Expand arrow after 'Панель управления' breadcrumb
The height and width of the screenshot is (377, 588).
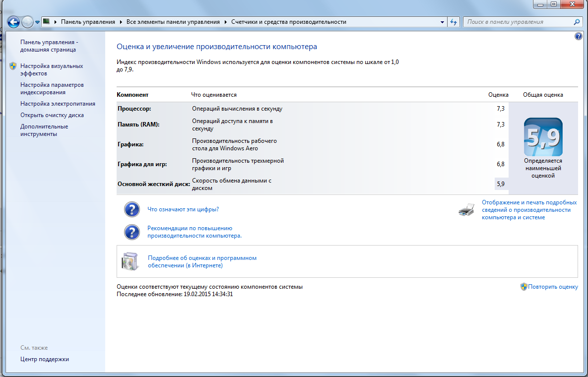(x=121, y=22)
